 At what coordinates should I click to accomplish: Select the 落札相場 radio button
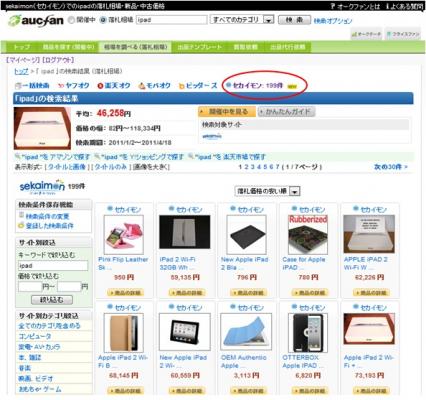pos(103,20)
